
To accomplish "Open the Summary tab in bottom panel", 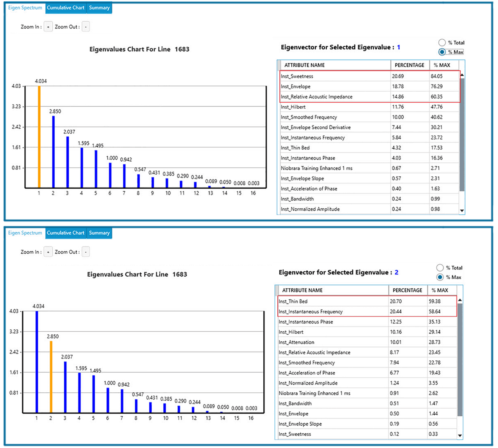I will click(99, 233).
